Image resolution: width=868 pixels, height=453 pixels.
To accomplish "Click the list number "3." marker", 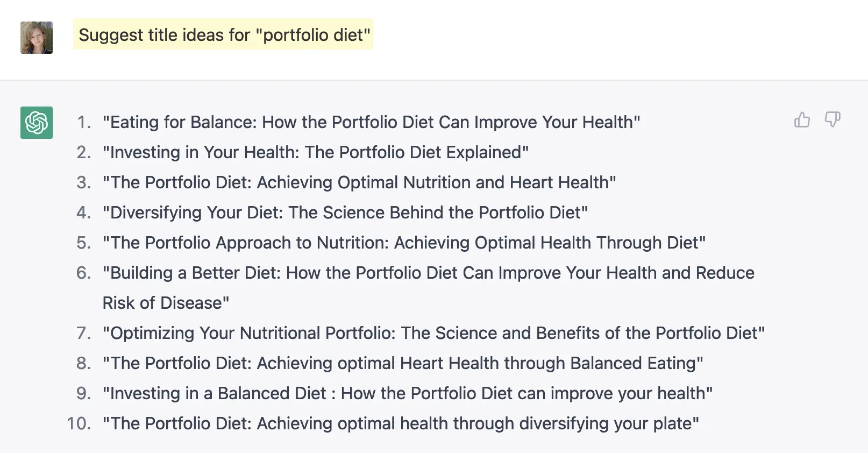I will (x=84, y=182).
